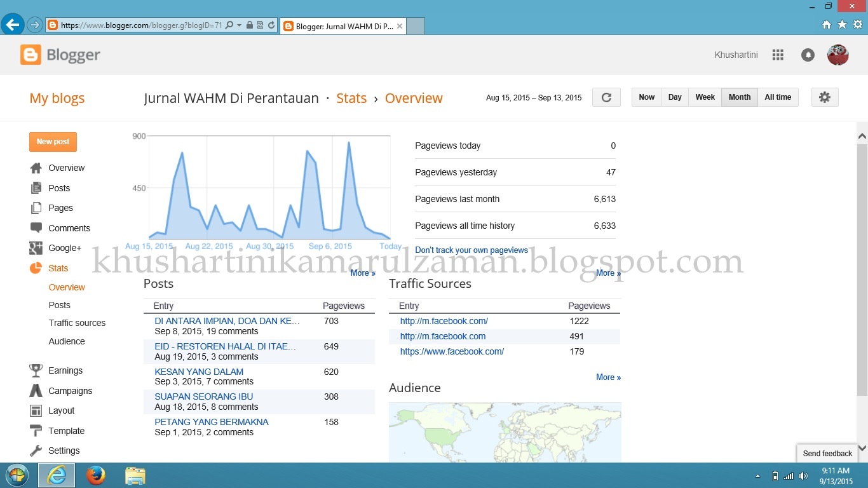The image size is (868, 488).
Task: Open Audience stats submenu
Action: tap(67, 341)
